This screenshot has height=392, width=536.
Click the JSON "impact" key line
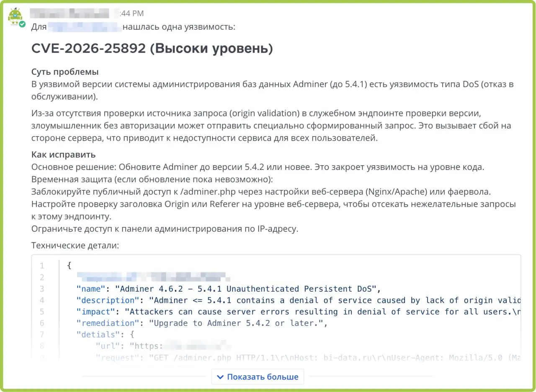pyautogui.click(x=298, y=312)
